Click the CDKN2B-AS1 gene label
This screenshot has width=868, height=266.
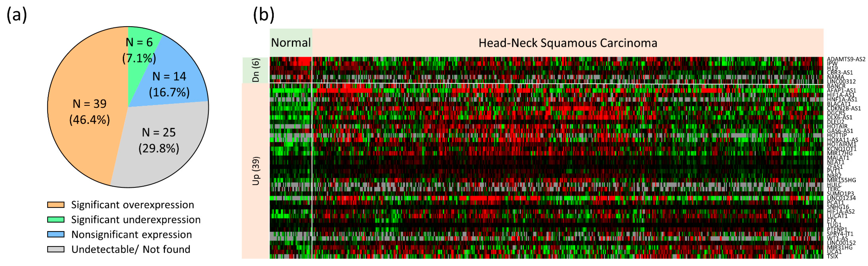coord(844,108)
